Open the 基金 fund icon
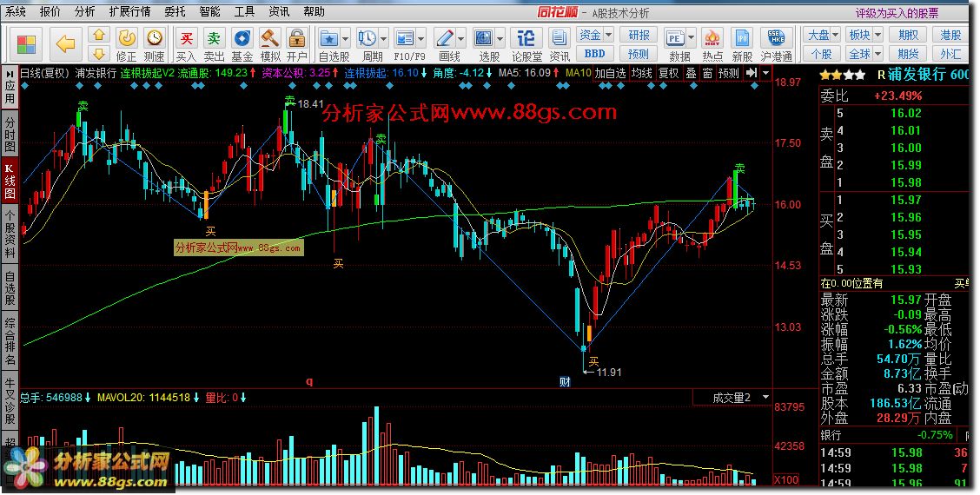 (242, 39)
